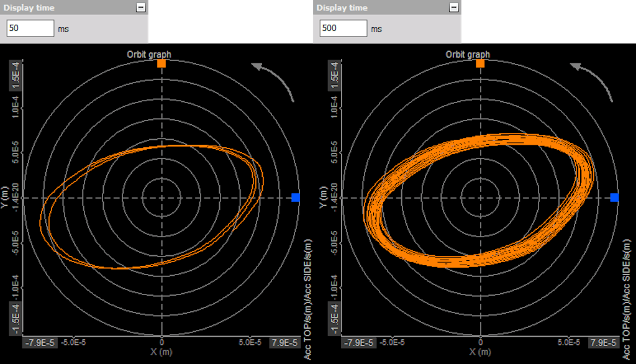636x364 pixels.
Task: Select the orange marker atop left orbit graph
Action: click(x=161, y=63)
